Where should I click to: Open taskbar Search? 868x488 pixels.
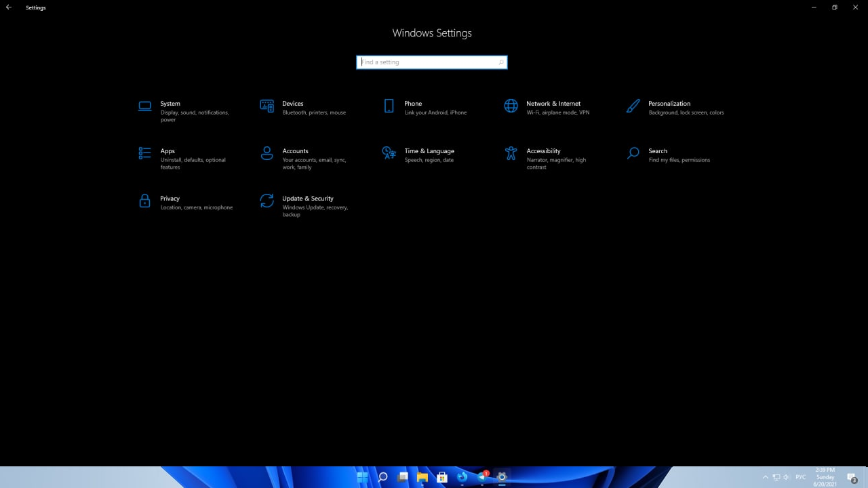pos(382,477)
